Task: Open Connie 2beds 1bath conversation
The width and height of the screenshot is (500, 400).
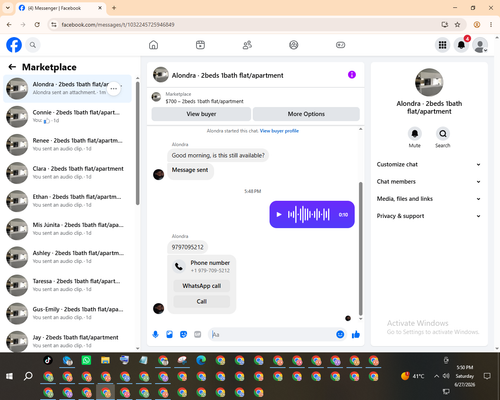Action: pyautogui.click(x=68, y=117)
